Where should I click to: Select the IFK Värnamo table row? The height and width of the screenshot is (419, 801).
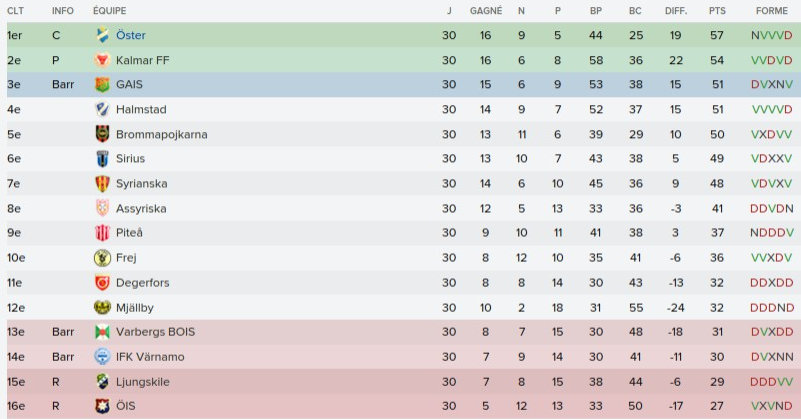400,357
